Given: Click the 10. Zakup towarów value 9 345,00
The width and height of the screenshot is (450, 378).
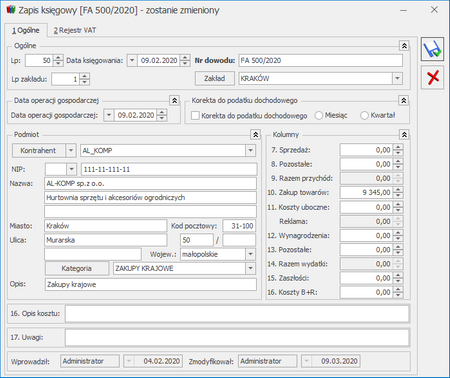Looking at the screenshot, I should (366, 192).
